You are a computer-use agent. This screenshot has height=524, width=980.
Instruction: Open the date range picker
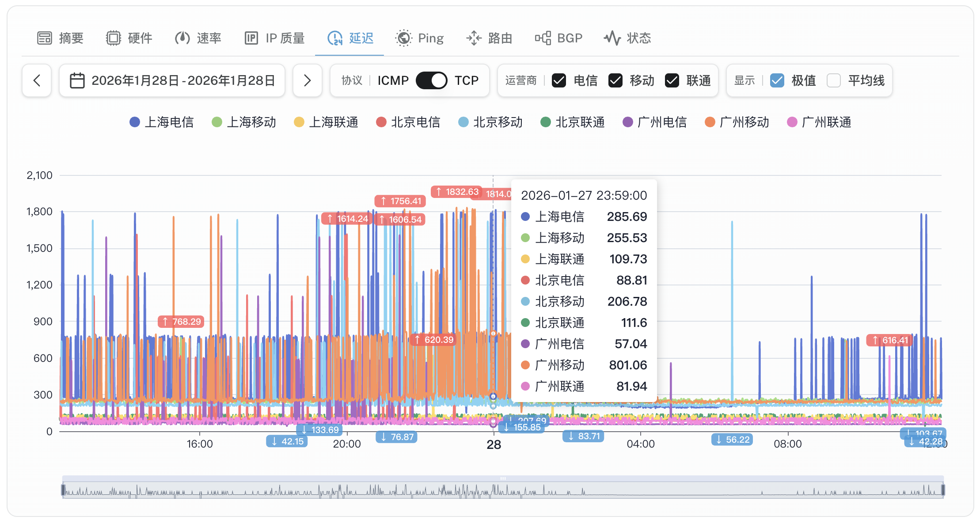click(x=183, y=80)
